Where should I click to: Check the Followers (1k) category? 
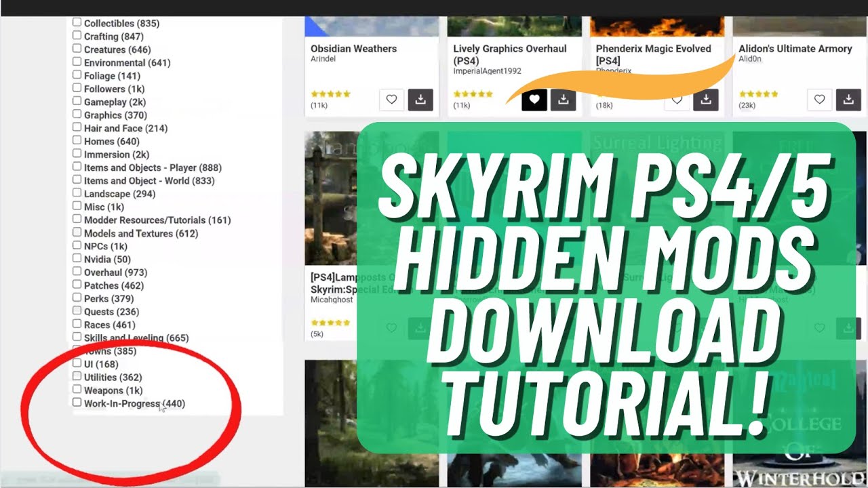pyautogui.click(x=77, y=88)
